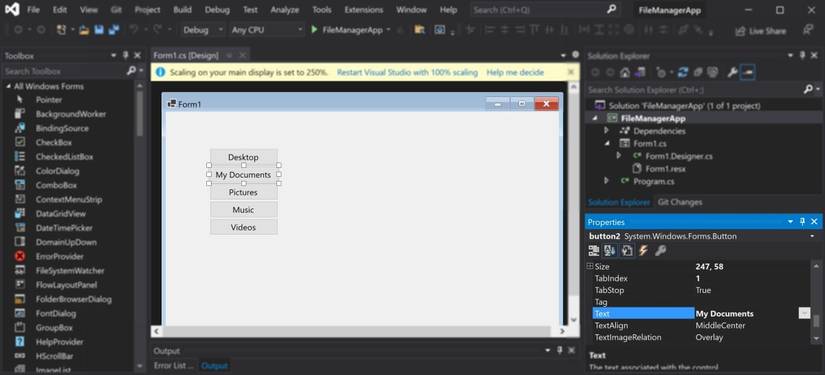Show the Properties page icon in Properties toolbar
This screenshot has height=375, width=825.
(x=627, y=251)
